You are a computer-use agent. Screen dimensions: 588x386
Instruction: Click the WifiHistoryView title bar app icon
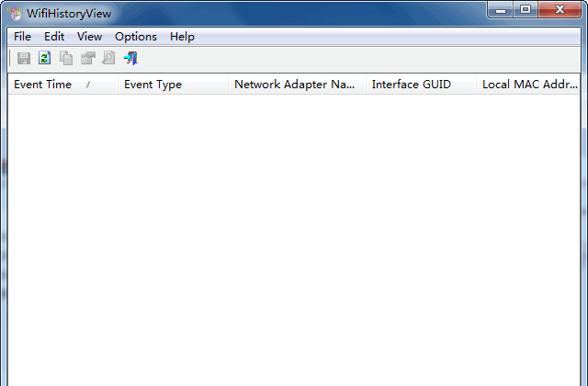point(15,14)
